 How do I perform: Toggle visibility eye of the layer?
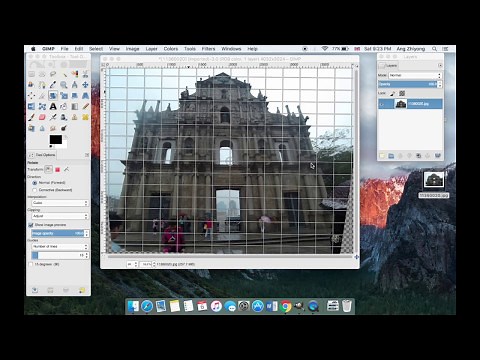tap(382, 104)
